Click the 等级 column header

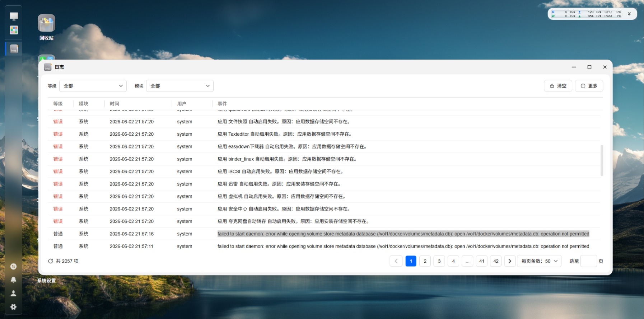tap(58, 104)
